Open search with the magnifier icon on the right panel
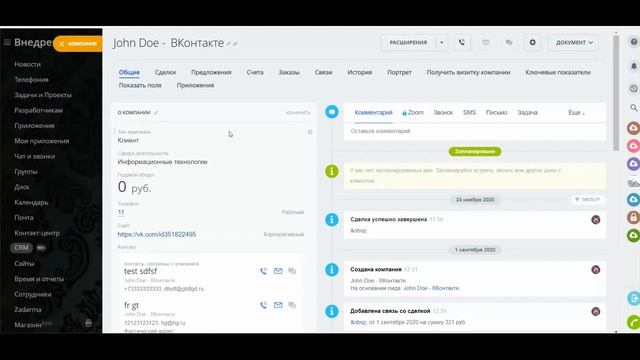This screenshot has width=640, height=360. point(633,108)
